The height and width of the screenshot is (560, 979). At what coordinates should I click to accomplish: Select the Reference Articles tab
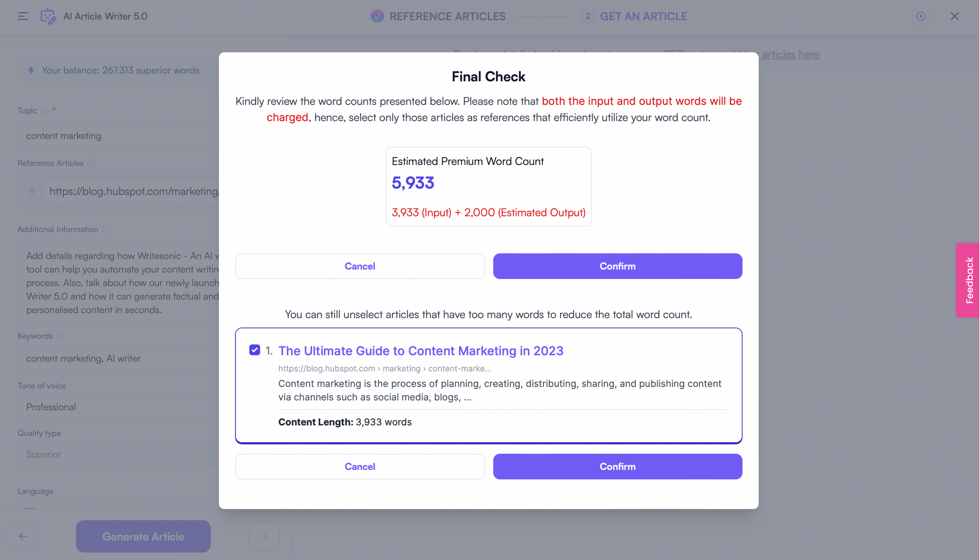tap(438, 16)
